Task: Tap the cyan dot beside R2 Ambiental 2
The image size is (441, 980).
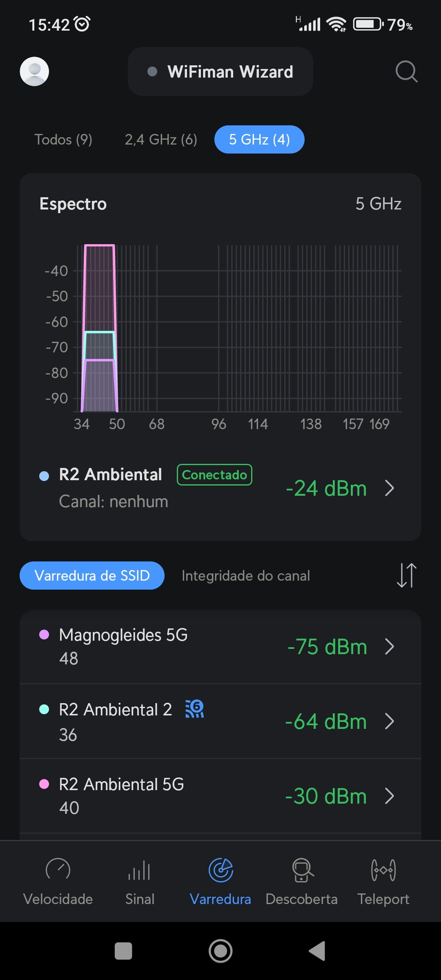Action: (44, 709)
